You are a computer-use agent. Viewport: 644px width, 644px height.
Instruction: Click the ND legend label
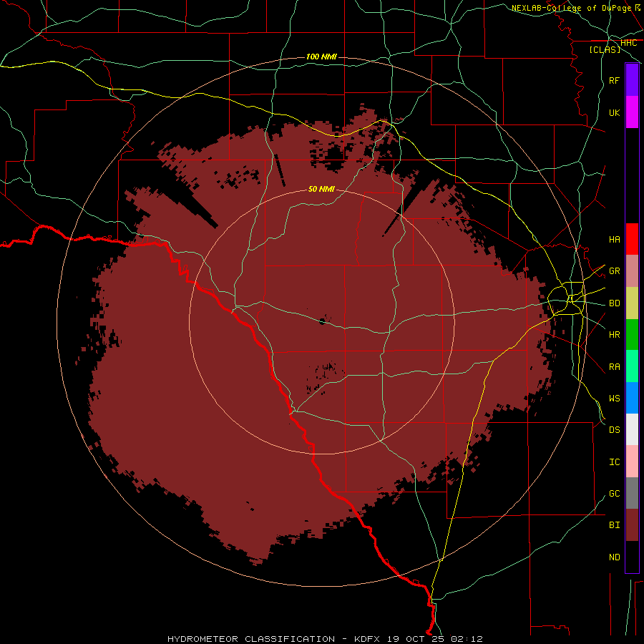click(614, 557)
